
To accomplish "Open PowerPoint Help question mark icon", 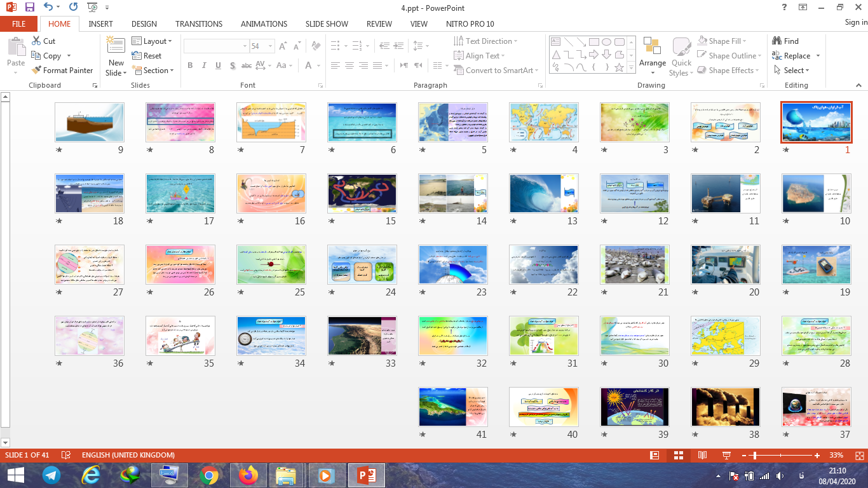I will point(785,8).
